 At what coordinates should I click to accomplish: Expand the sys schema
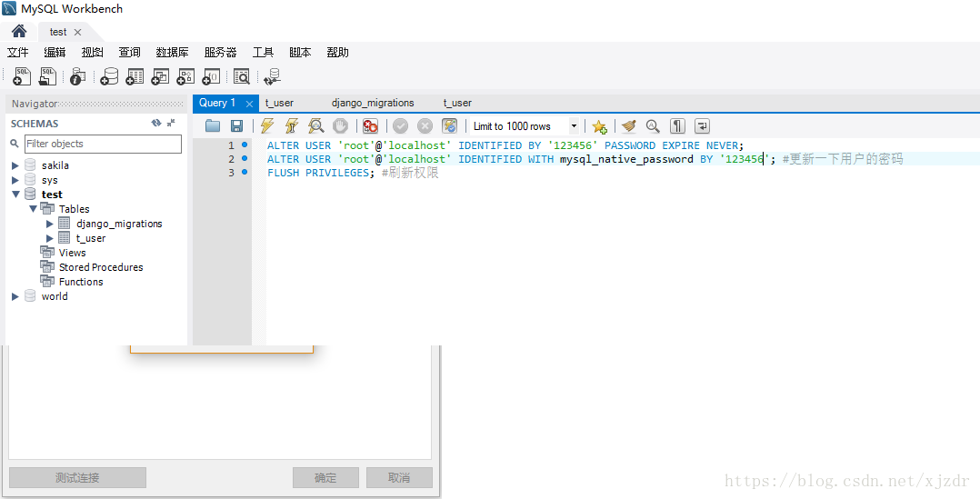[15, 180]
